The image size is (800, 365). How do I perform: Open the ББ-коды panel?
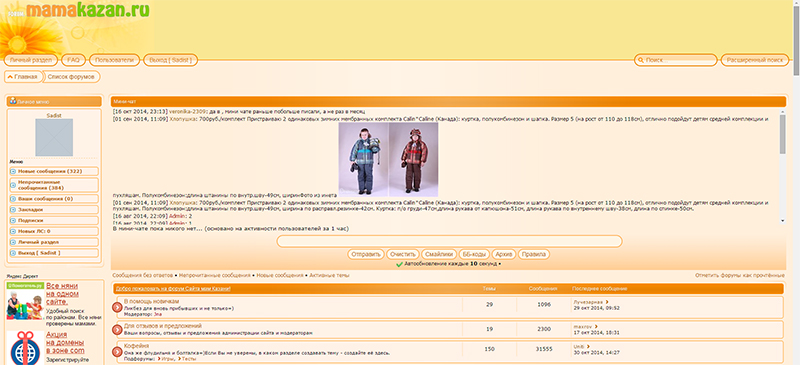[x=473, y=254]
